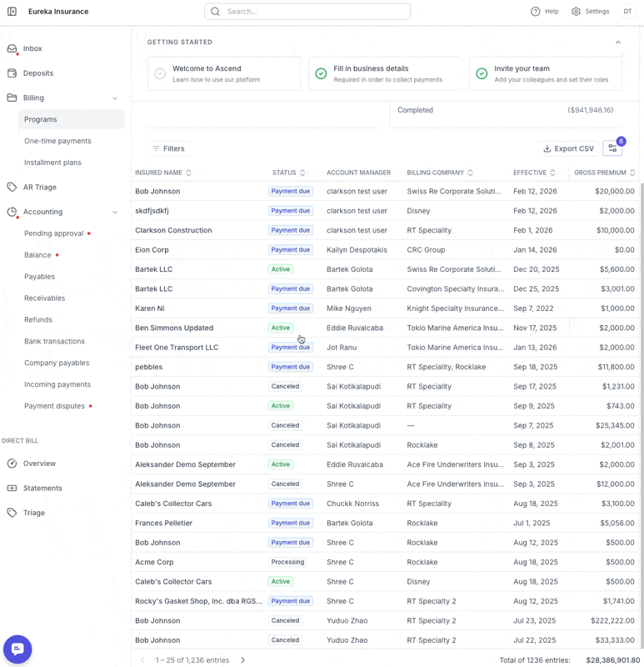Viewport: 644px width, 667px height.
Task: Open the chat support bubble
Action: point(17,649)
